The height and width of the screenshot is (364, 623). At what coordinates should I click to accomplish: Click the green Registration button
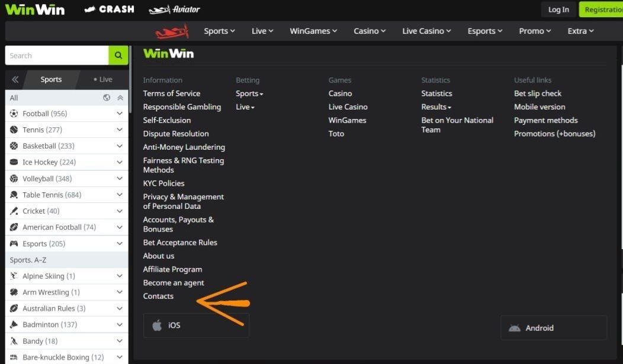pos(600,9)
